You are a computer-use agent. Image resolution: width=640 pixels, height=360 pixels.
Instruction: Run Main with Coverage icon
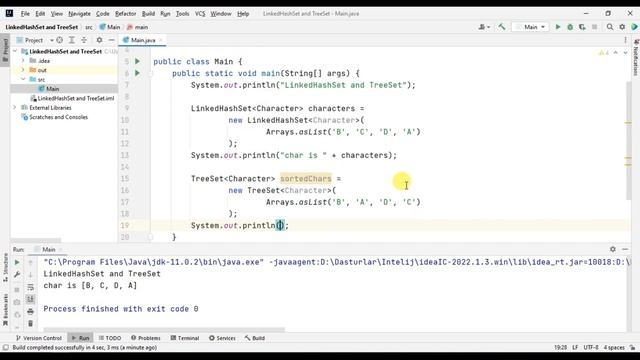pos(582,27)
